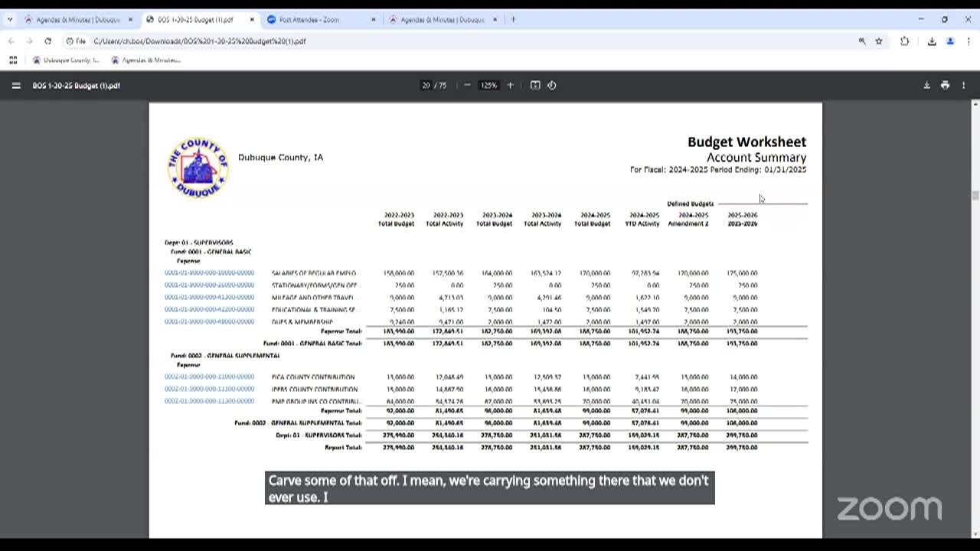Open account link 0002-01-9000-000-11300-00000
This screenshot has height=551, width=980.
click(x=209, y=401)
